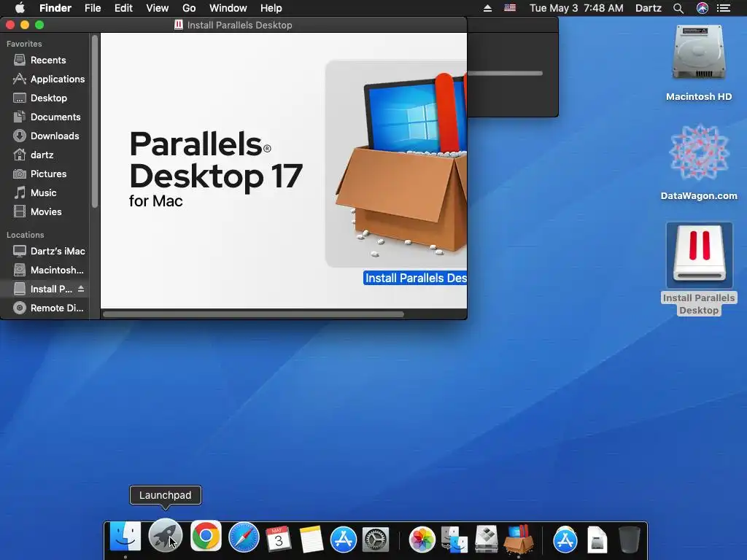Screen dimensions: 747x560
Task: Open the Go menu
Action: tap(189, 8)
